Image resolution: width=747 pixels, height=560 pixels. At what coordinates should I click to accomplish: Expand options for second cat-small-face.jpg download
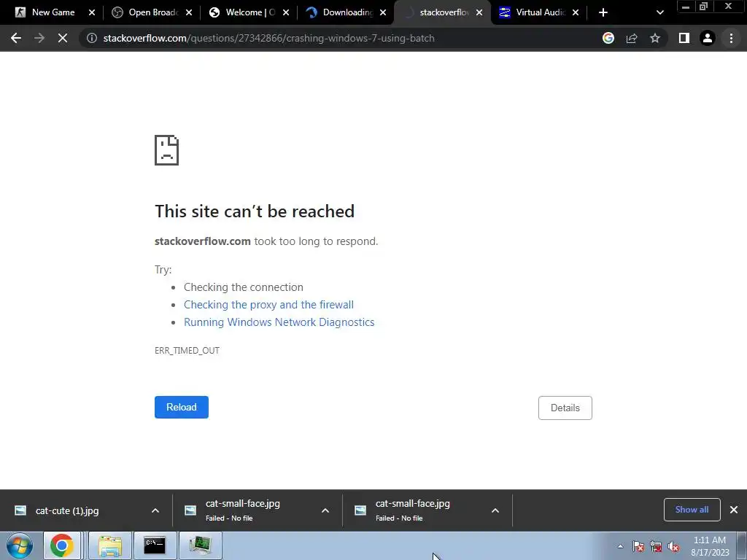tap(495, 510)
